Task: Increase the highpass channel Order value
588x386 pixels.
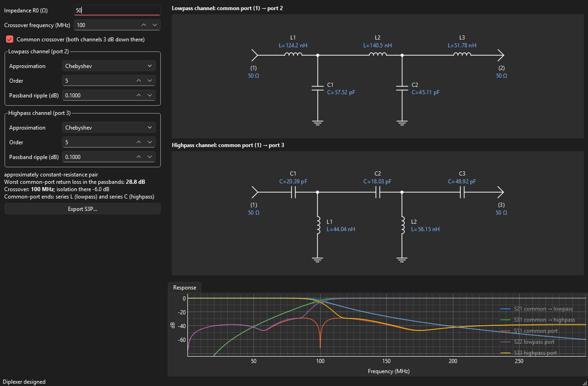Action: click(139, 142)
